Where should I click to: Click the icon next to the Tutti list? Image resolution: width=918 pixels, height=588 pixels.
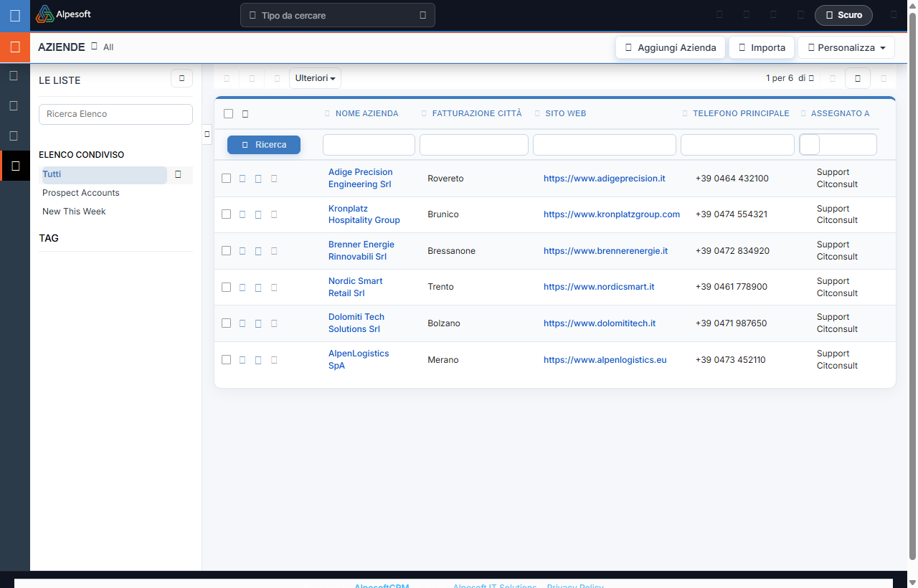[179, 174]
